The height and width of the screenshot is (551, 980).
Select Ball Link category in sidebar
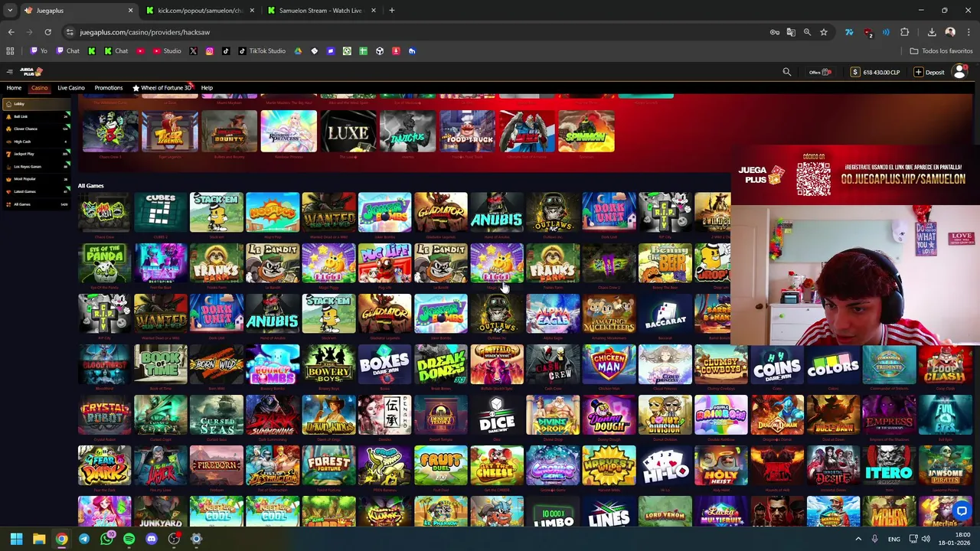click(x=35, y=116)
